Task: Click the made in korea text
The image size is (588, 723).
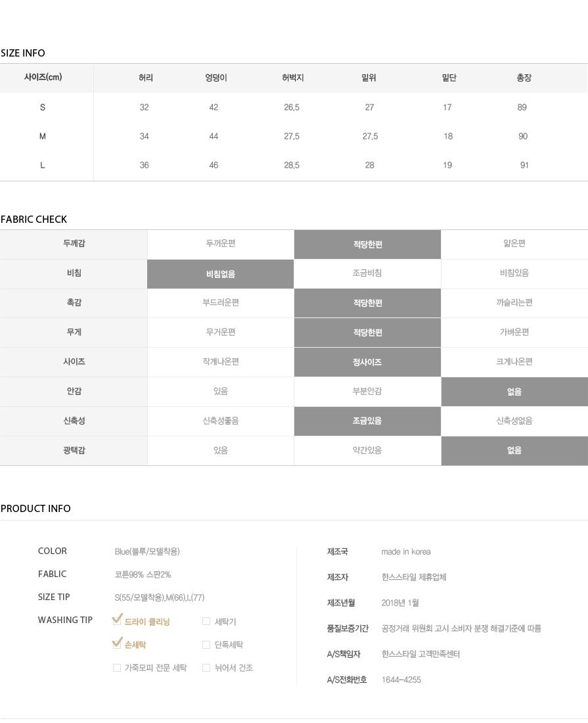Action: [x=406, y=552]
